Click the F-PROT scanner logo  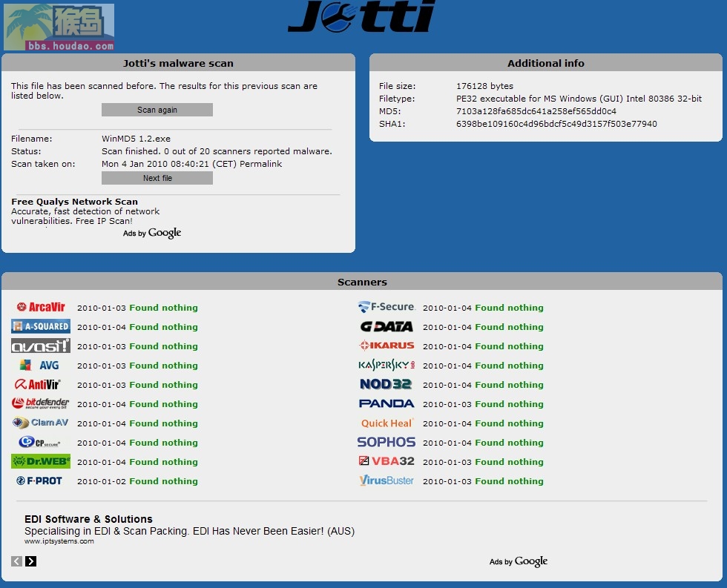(x=39, y=480)
